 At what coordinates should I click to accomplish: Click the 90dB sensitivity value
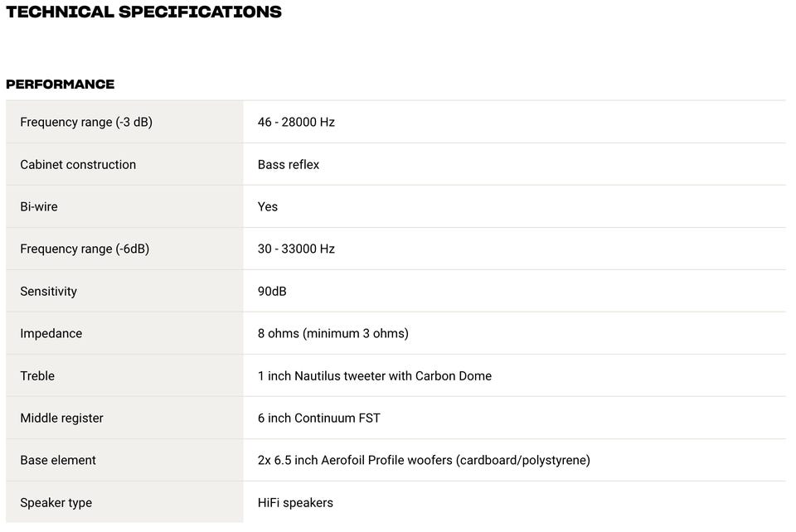pos(272,291)
